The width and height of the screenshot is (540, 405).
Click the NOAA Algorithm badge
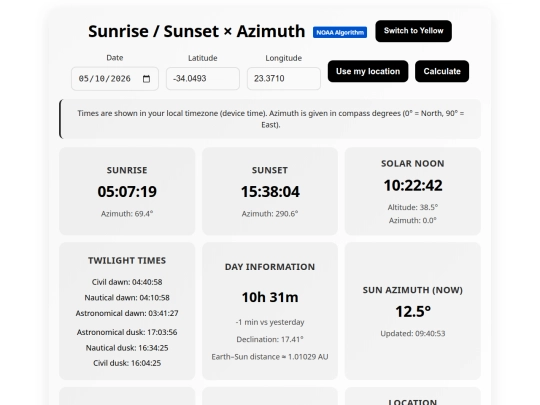(x=340, y=32)
